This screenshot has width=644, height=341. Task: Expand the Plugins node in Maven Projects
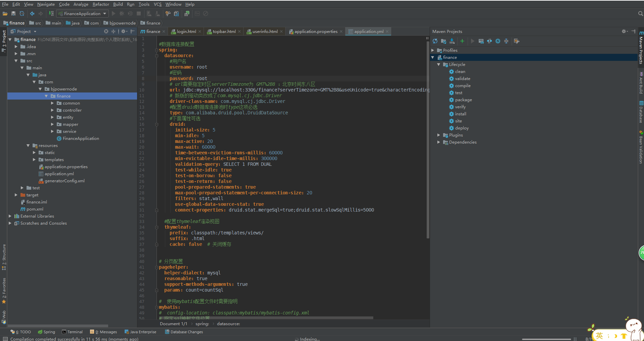pos(439,135)
